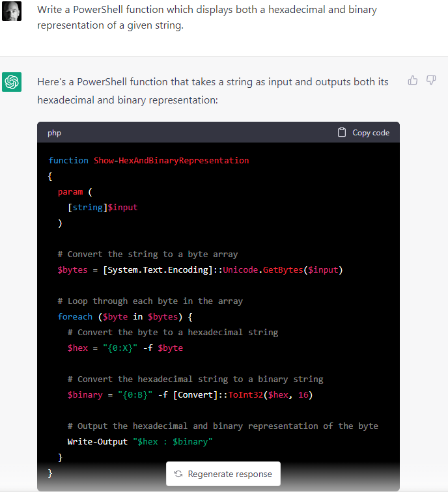Click the byte array conversion comment

click(148, 254)
